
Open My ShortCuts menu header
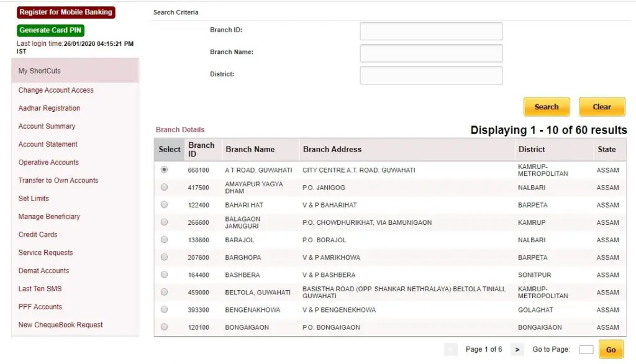[75, 71]
